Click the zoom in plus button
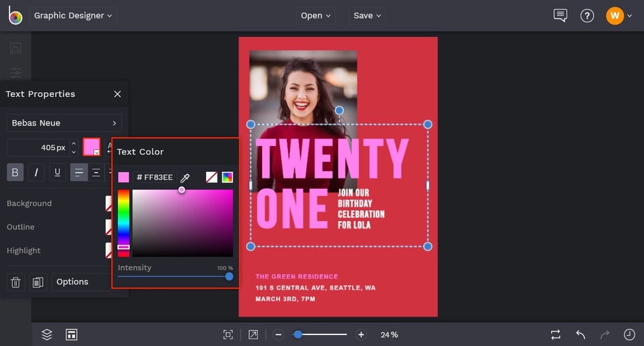The width and height of the screenshot is (644, 346). [x=361, y=334]
